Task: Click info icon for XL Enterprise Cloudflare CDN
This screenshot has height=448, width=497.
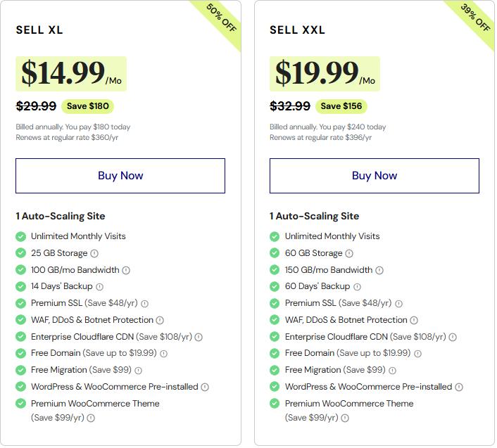Action: coord(199,337)
